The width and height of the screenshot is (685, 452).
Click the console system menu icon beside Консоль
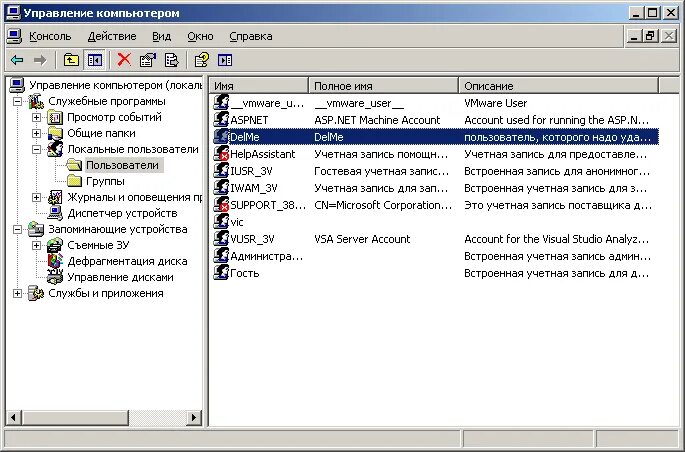click(x=14, y=36)
